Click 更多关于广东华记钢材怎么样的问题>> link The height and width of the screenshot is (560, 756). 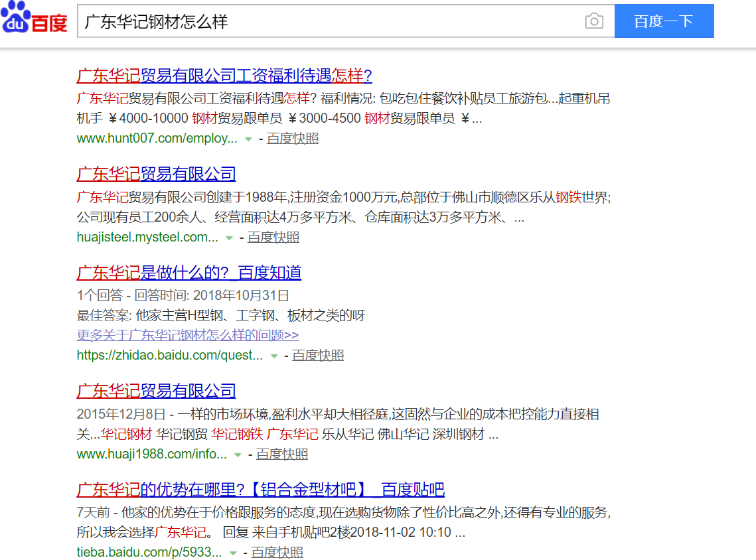coord(188,335)
